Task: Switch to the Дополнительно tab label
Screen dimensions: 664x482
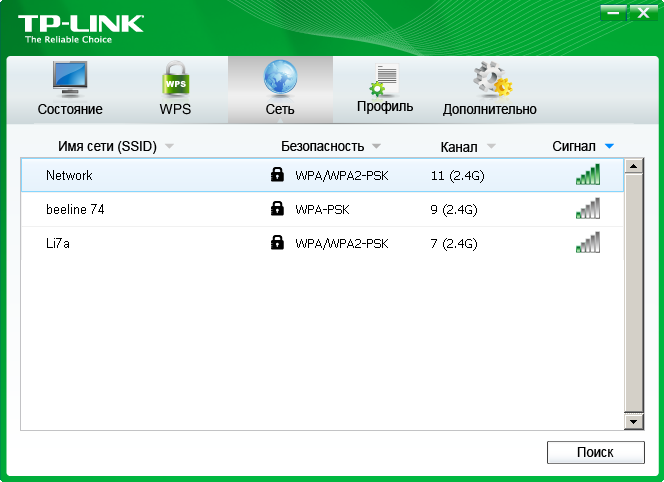Action: (490, 109)
